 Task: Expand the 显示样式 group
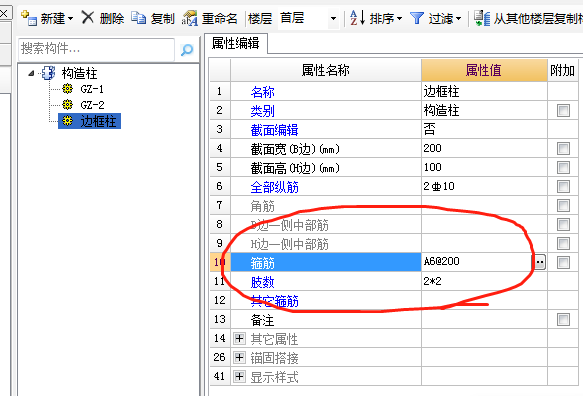click(x=239, y=377)
